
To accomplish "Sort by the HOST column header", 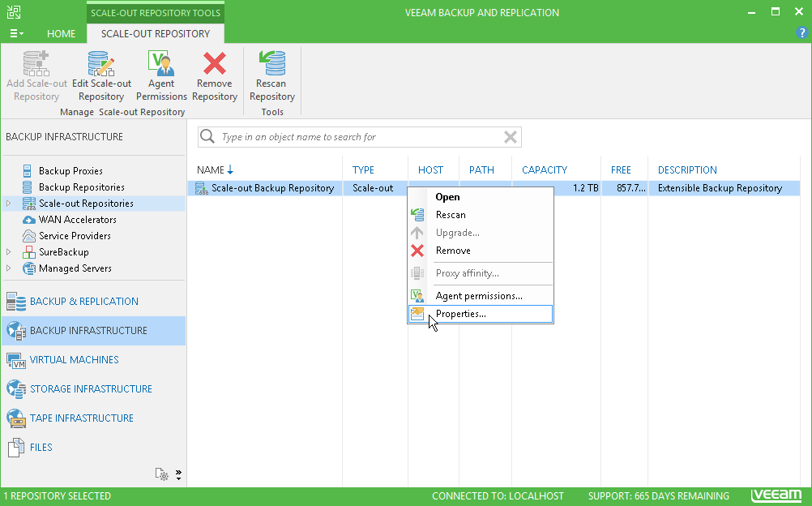I will coord(430,170).
